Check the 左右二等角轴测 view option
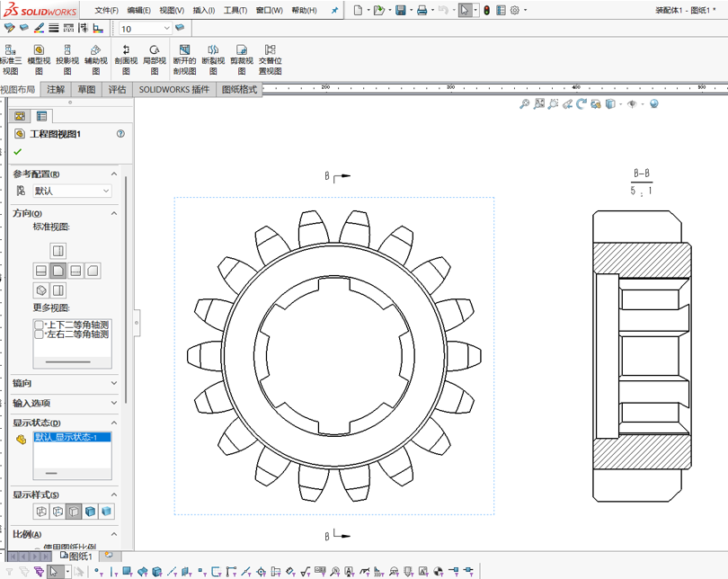728x579 pixels. point(39,334)
